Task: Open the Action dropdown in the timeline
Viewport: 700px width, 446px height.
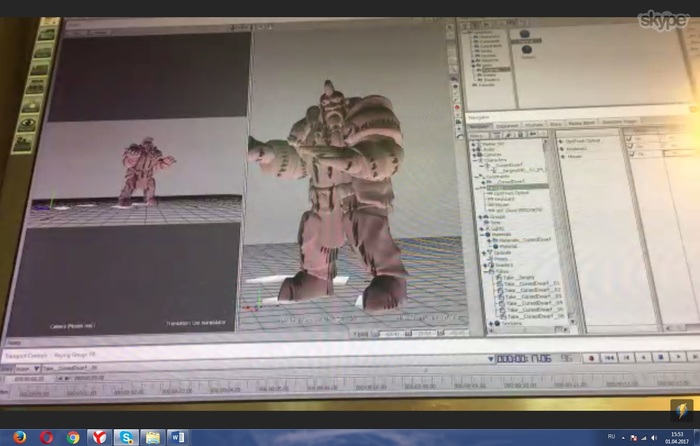Action: click(29, 369)
